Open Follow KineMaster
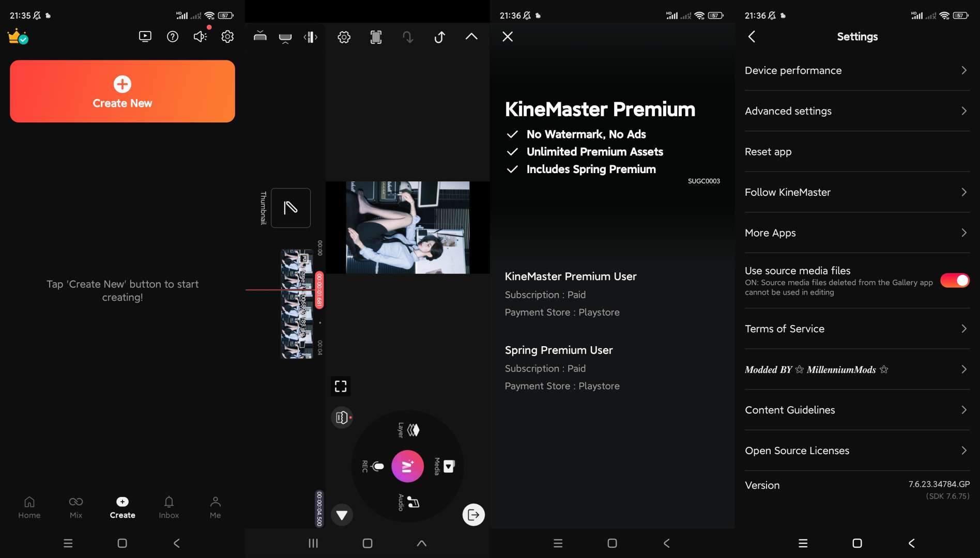The image size is (980, 558). click(857, 192)
